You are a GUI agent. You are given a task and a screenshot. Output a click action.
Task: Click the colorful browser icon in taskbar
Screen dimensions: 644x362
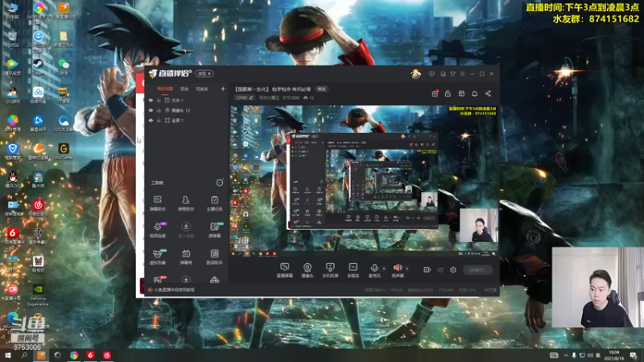(74, 355)
